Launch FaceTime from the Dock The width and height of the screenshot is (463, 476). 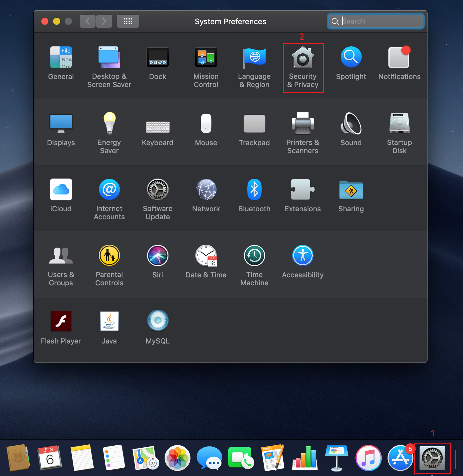(241, 458)
